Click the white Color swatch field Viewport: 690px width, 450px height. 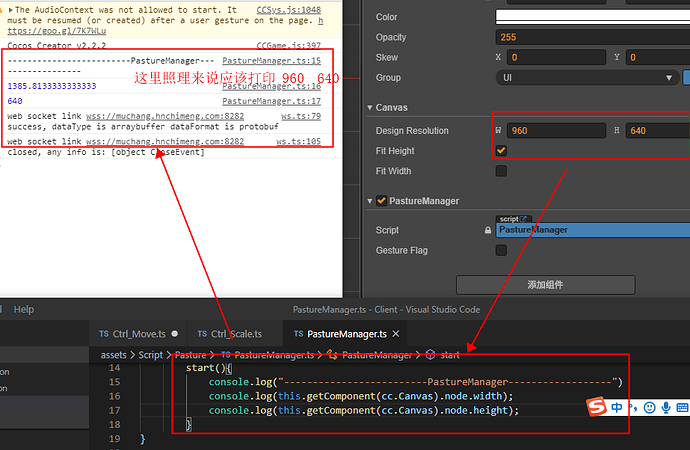pos(593,17)
